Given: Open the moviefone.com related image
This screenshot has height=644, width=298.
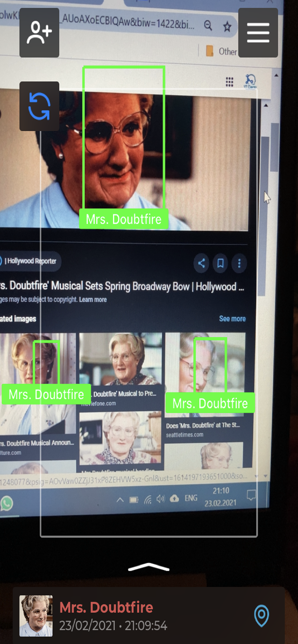Looking at the screenshot, I should coord(120,359).
